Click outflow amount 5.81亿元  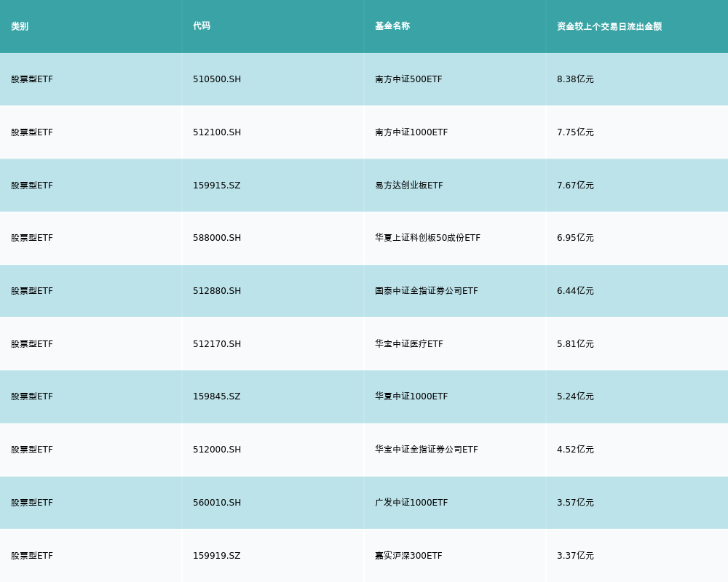575,344
